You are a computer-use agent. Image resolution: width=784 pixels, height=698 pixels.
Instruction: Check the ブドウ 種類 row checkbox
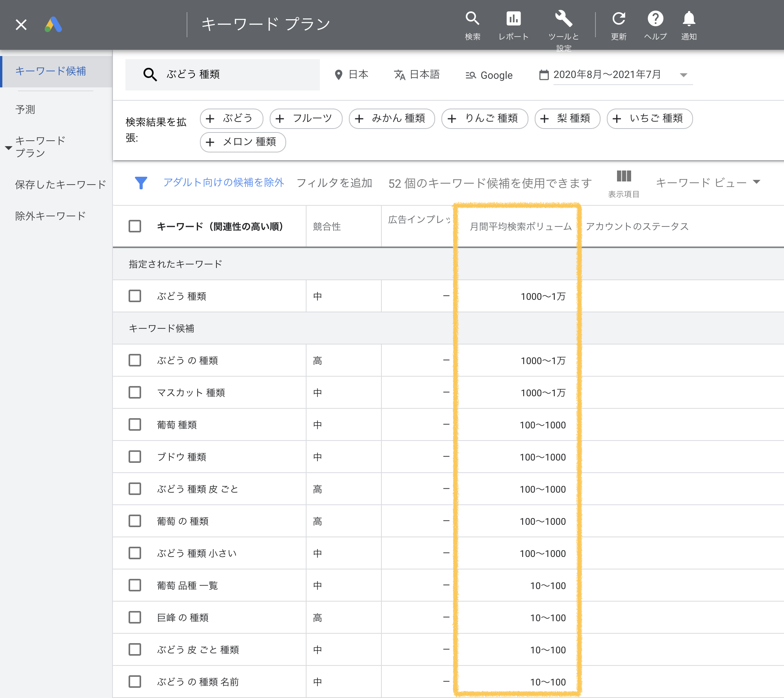pyautogui.click(x=135, y=457)
